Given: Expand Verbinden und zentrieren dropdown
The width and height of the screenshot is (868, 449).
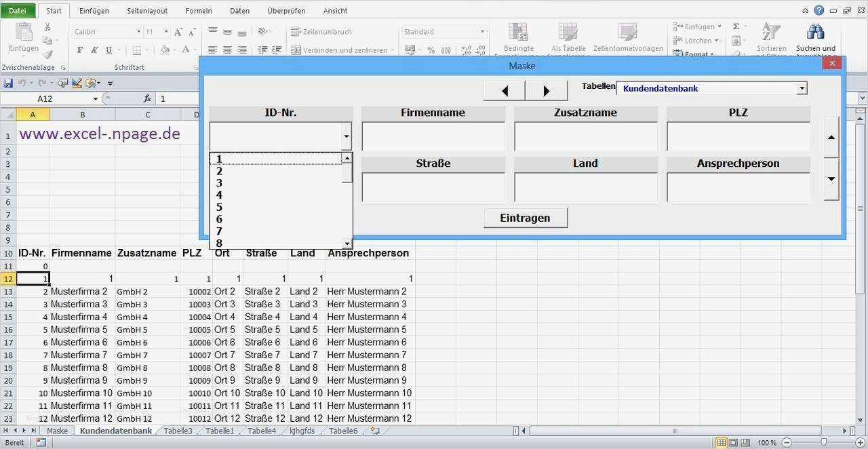Looking at the screenshot, I should click(x=393, y=50).
